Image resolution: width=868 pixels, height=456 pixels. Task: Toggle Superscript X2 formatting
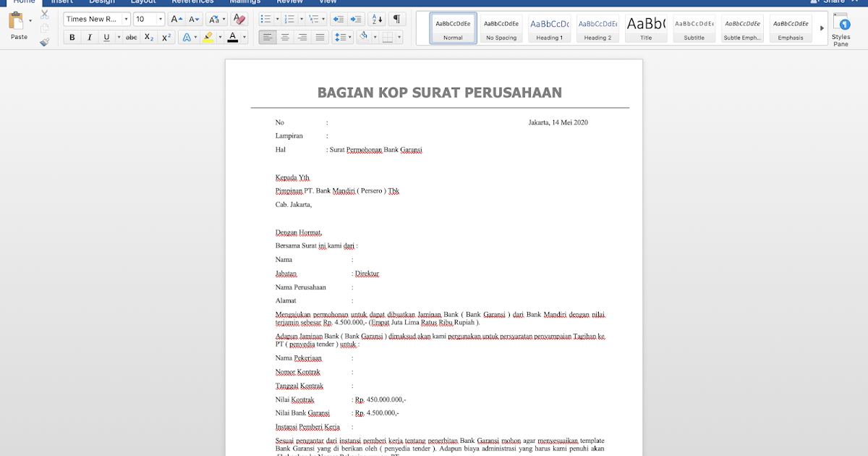[x=166, y=37]
